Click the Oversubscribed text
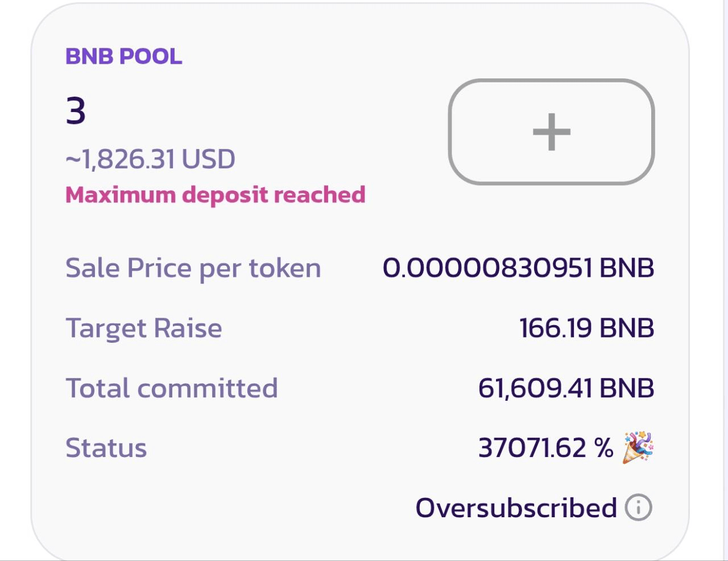728x561 pixels. [x=516, y=508]
